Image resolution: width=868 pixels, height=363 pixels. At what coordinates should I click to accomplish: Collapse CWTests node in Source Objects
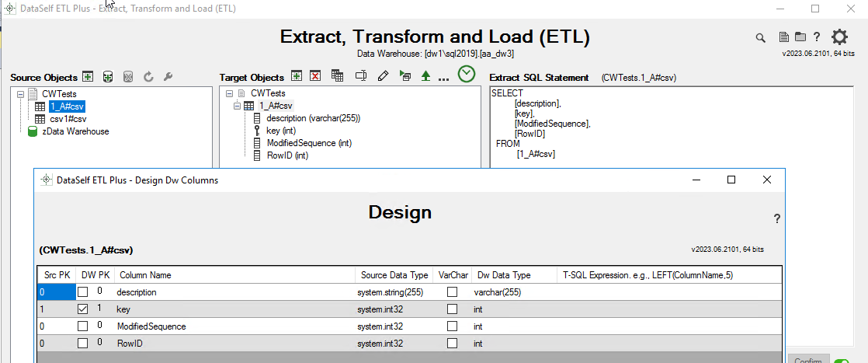point(20,94)
